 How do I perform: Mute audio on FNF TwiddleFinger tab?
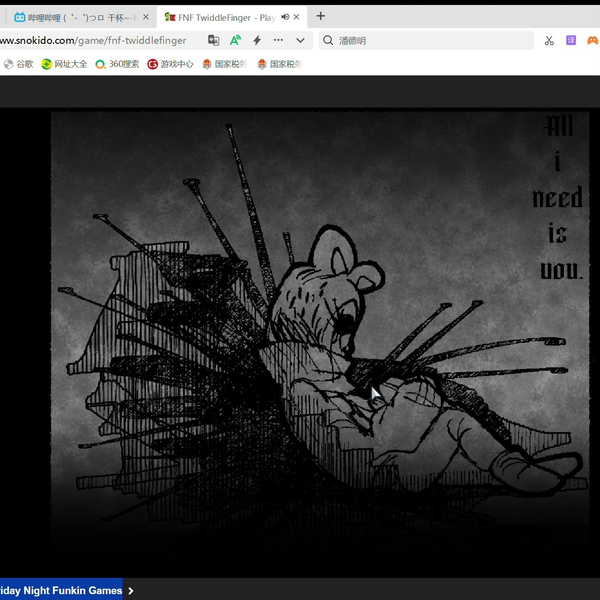[x=285, y=17]
